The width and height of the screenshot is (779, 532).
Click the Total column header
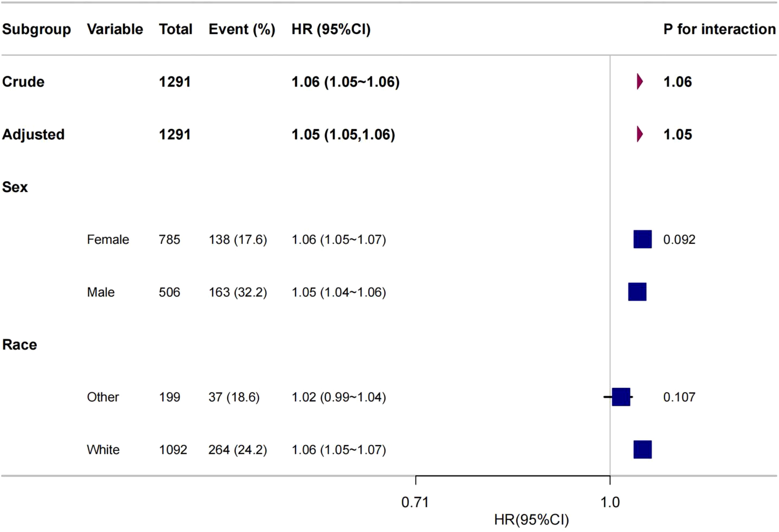click(x=176, y=29)
